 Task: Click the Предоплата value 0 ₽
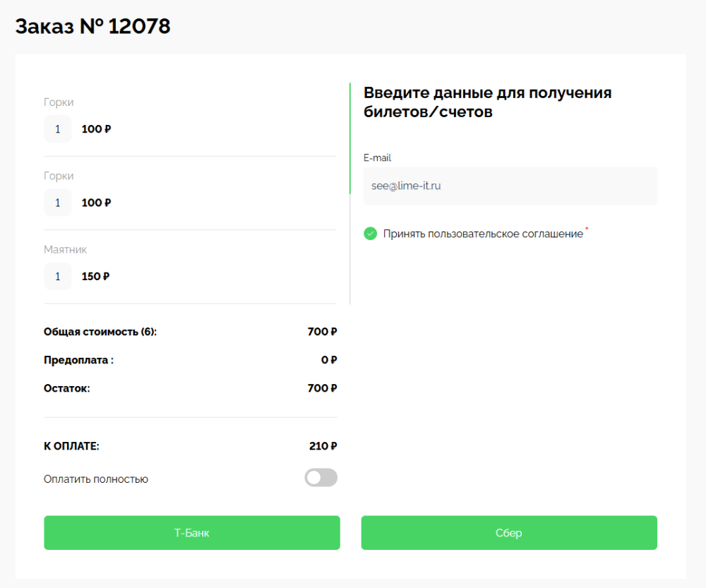coord(328,360)
